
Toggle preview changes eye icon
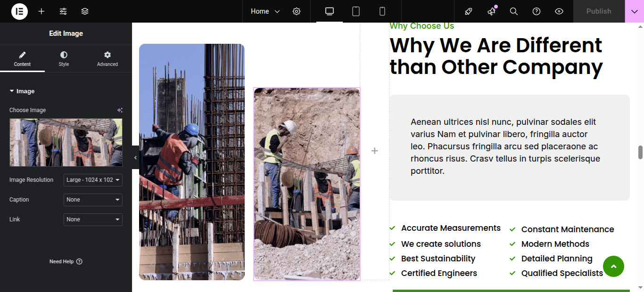559,11
